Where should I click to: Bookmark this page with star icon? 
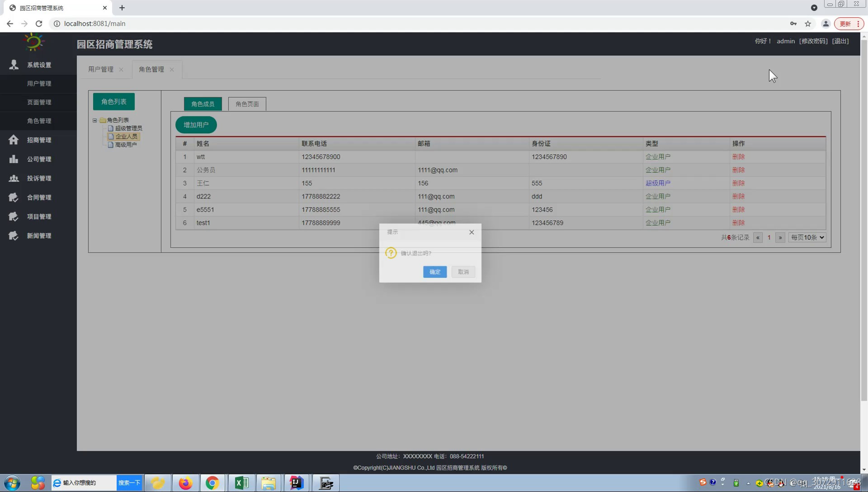click(808, 24)
